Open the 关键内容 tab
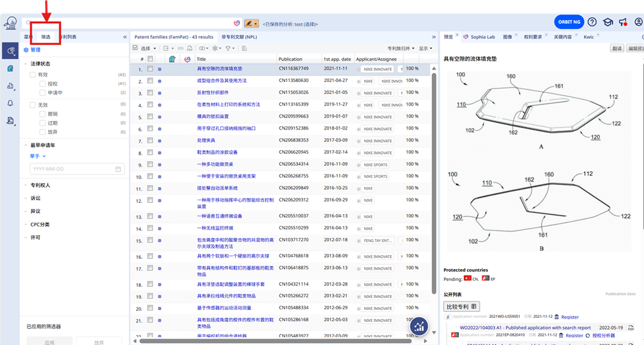The width and height of the screenshot is (644, 345). pos(562,37)
